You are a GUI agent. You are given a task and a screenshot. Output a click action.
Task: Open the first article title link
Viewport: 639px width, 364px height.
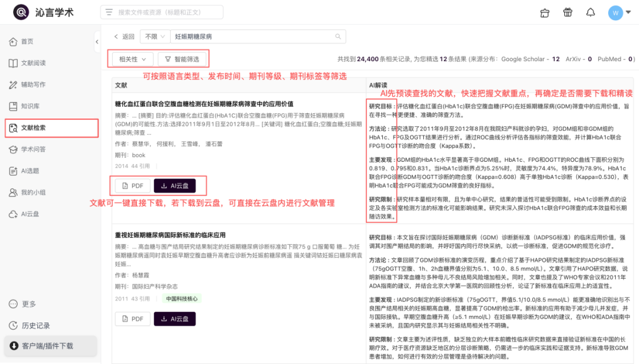point(204,104)
